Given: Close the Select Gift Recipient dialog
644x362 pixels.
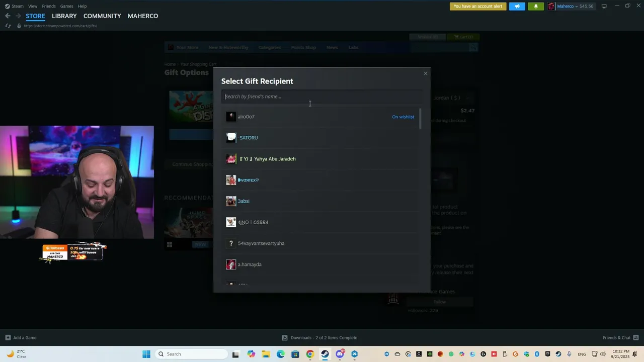Looking at the screenshot, I should click(425, 73).
